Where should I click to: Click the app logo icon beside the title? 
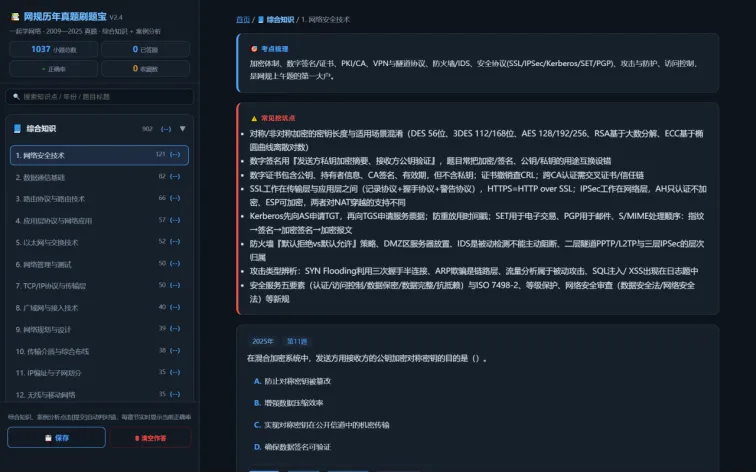(x=15, y=17)
